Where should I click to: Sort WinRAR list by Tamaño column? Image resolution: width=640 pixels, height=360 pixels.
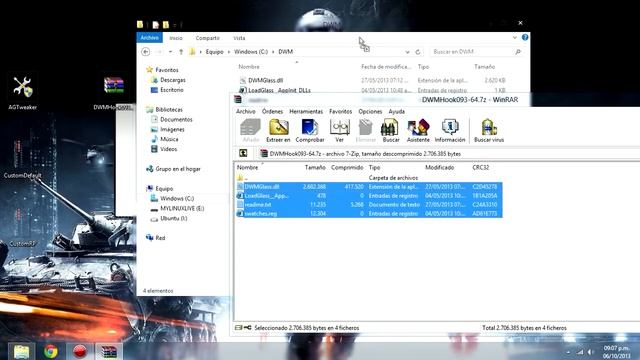(315, 167)
